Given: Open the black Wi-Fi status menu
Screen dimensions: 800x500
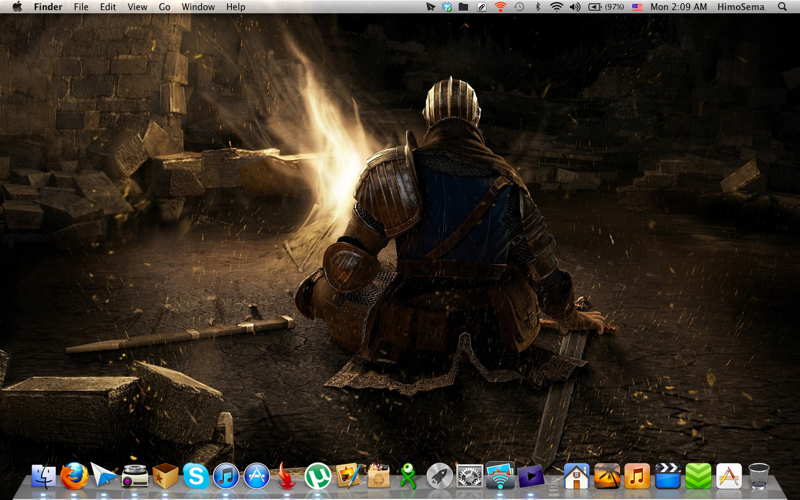Looking at the screenshot, I should click(x=557, y=7).
